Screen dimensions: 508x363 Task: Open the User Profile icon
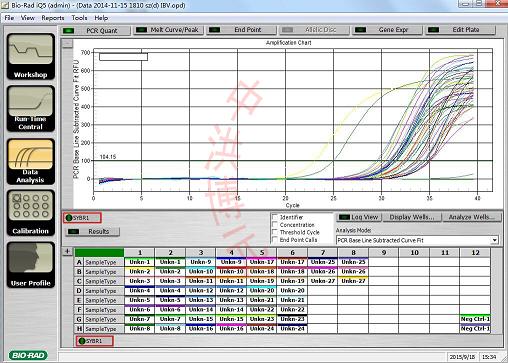[30, 265]
